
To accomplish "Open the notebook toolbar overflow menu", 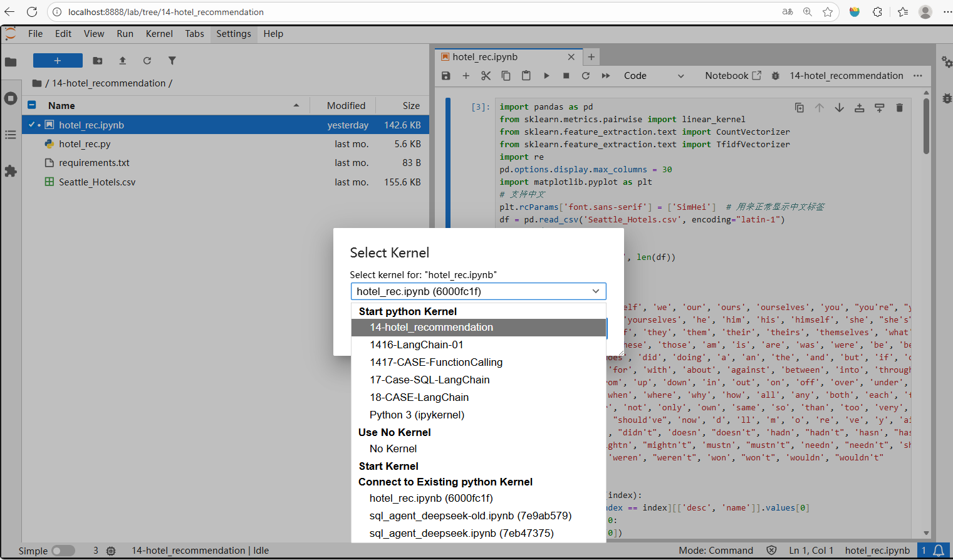I will coord(918,76).
